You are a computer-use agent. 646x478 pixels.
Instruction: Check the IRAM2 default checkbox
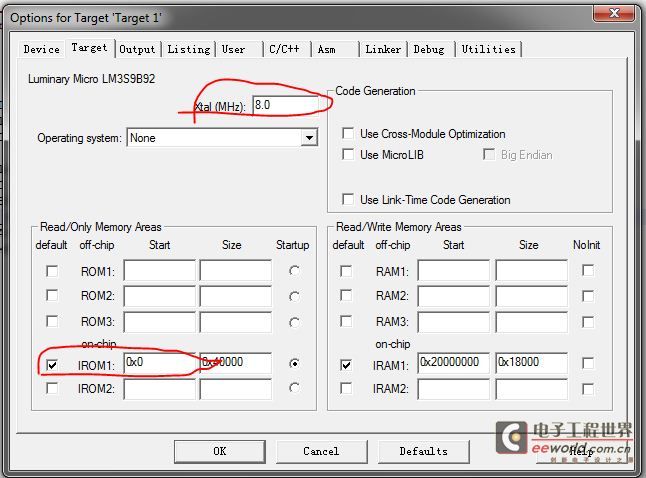[x=346, y=388]
